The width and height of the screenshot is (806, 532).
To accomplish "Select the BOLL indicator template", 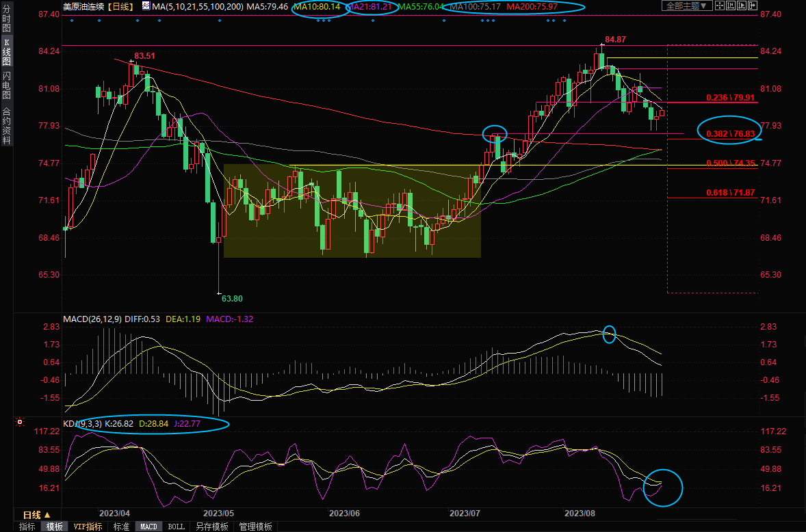I will pos(176,527).
